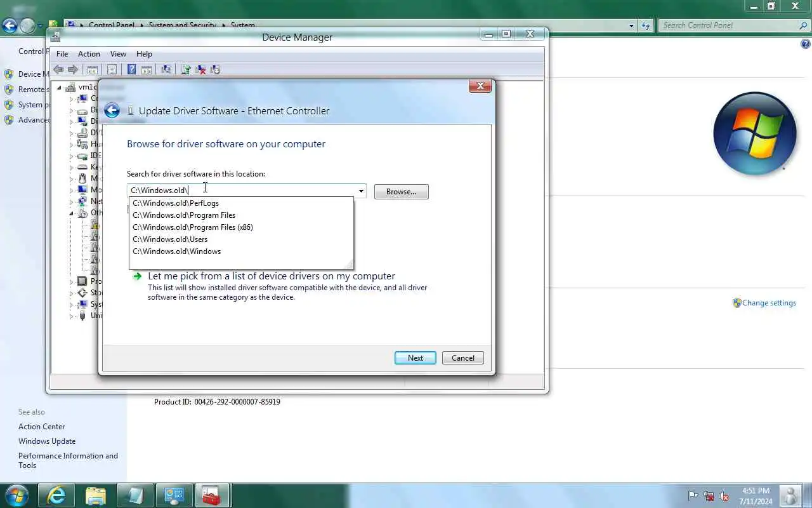Select the C:\Windows.old\PerfLogs suggestion
The image size is (812, 508).
pos(241,203)
